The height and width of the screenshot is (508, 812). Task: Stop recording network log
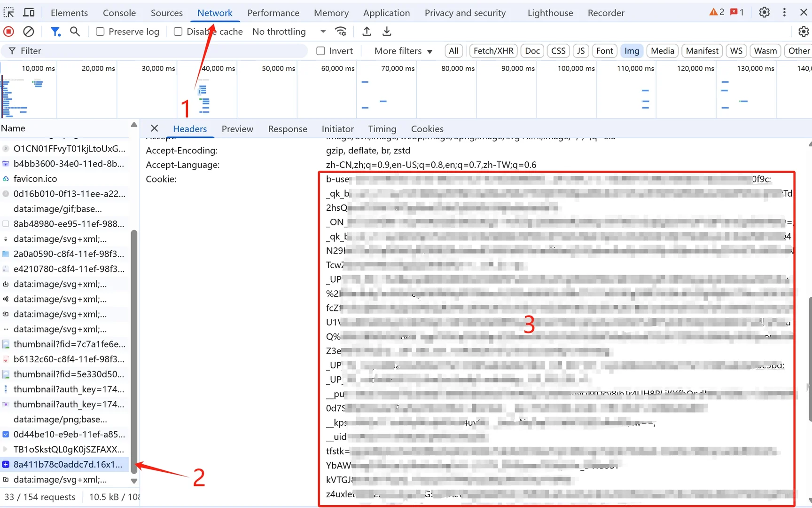point(8,32)
